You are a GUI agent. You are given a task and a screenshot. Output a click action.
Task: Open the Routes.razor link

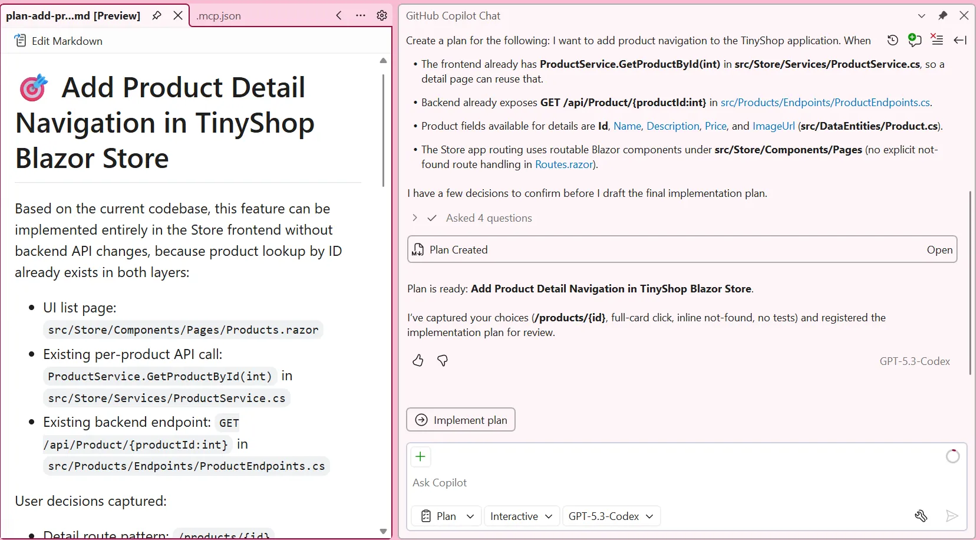click(x=564, y=164)
